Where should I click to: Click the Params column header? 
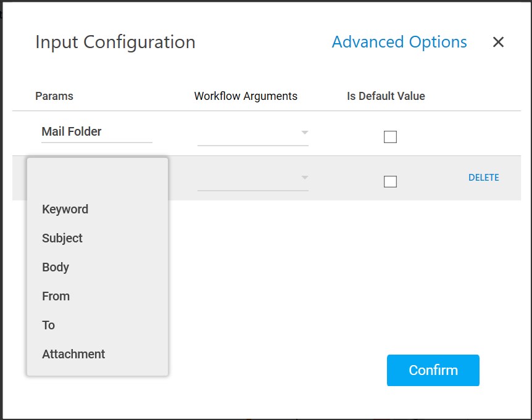pyautogui.click(x=54, y=96)
